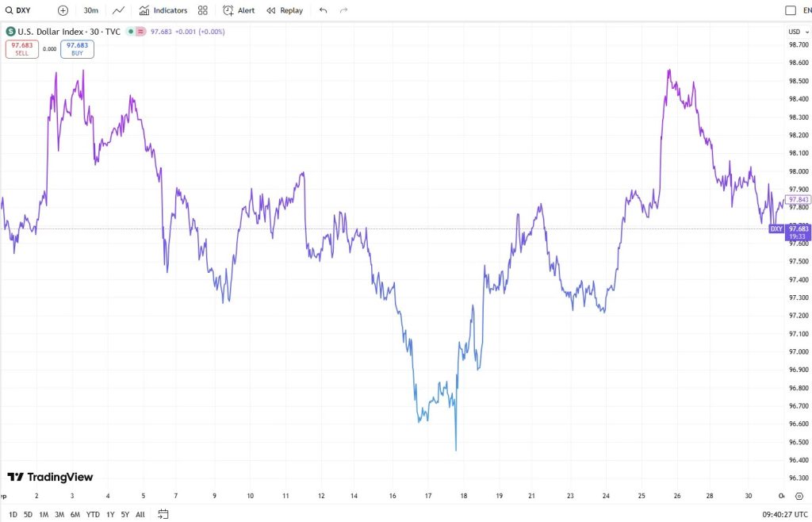Start bar Replay mode
Screen dimensions: 812x522
click(x=285, y=10)
